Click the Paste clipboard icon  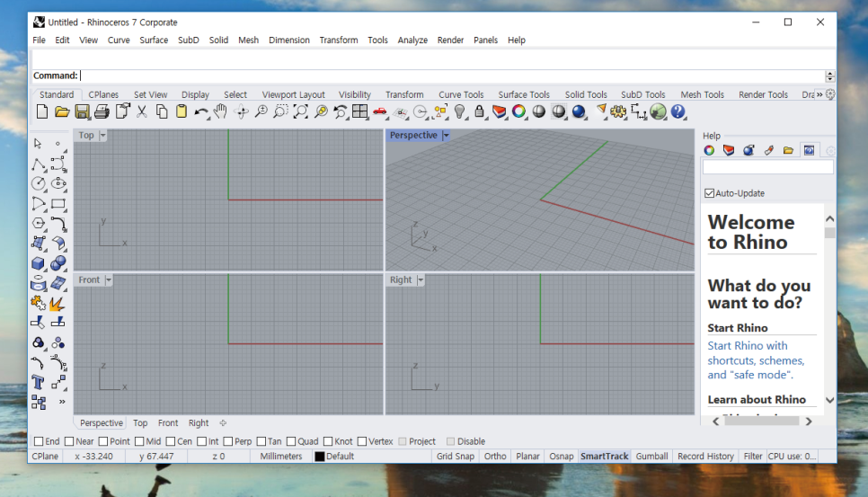(181, 111)
